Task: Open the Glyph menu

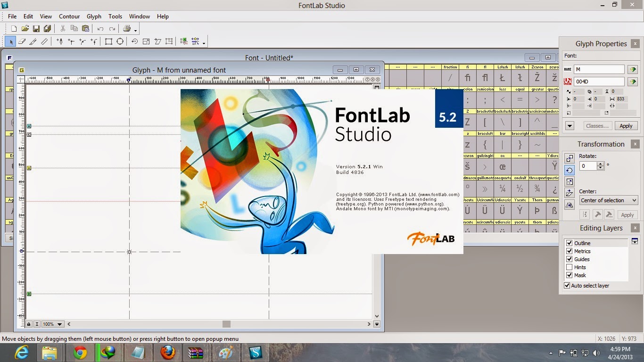Action: [x=94, y=16]
